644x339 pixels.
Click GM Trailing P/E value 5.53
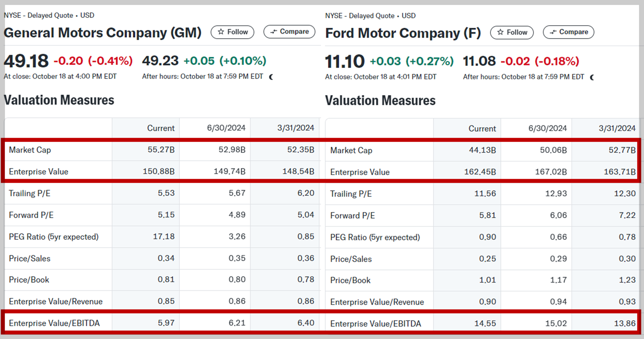click(166, 193)
